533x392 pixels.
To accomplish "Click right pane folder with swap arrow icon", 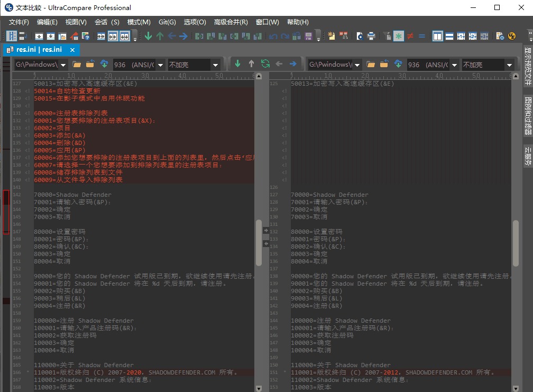I will [x=384, y=64].
